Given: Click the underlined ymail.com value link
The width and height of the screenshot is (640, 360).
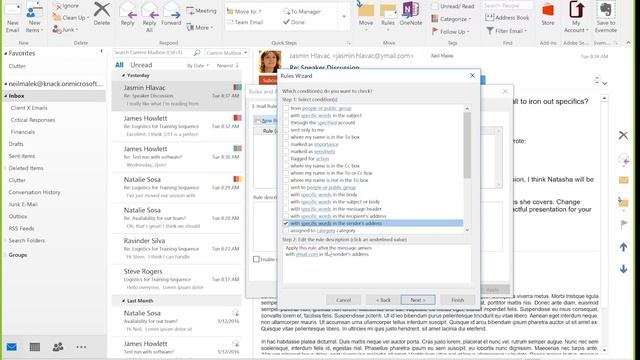Looking at the screenshot, I should click(x=307, y=254).
